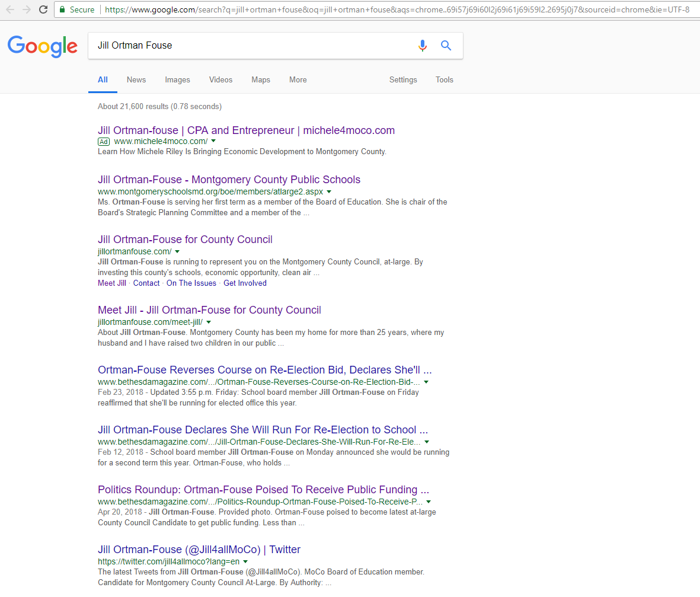Click the Apr 20, 2018 snippet date

pyautogui.click(x=120, y=512)
